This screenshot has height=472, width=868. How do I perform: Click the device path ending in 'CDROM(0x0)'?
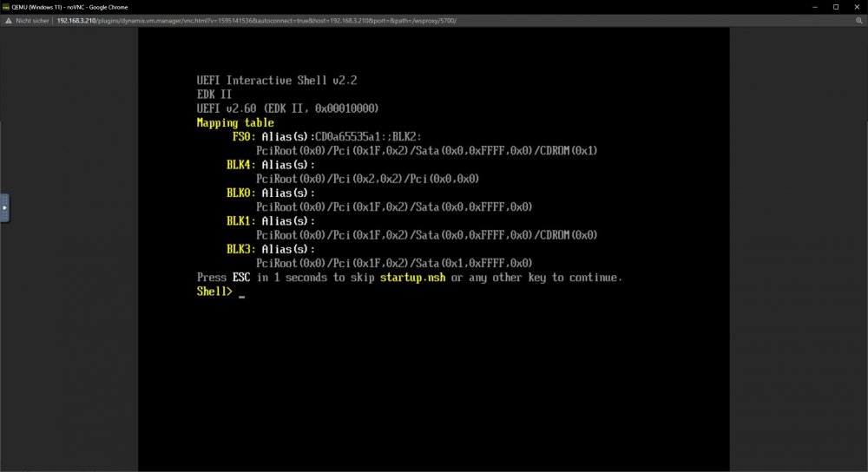tap(427, 236)
